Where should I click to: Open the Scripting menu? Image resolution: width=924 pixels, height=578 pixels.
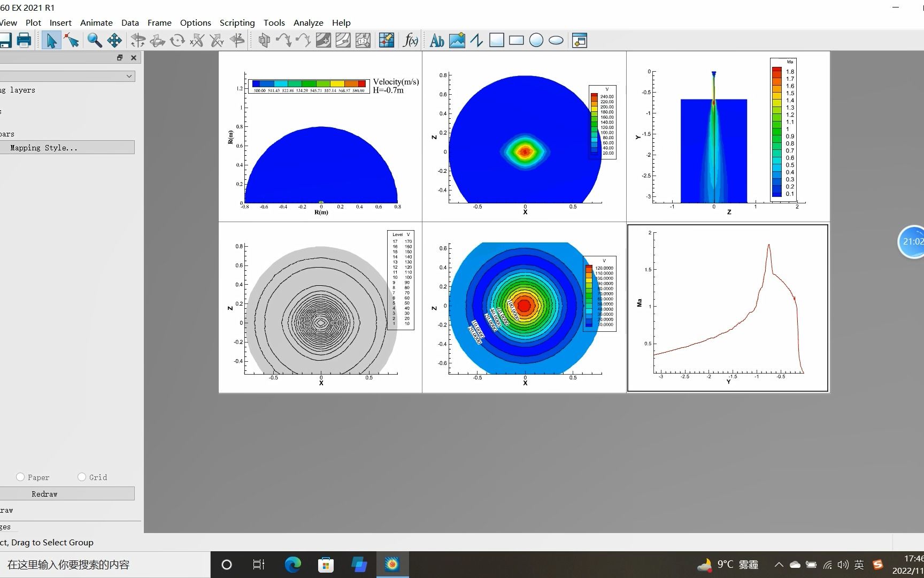pos(237,22)
